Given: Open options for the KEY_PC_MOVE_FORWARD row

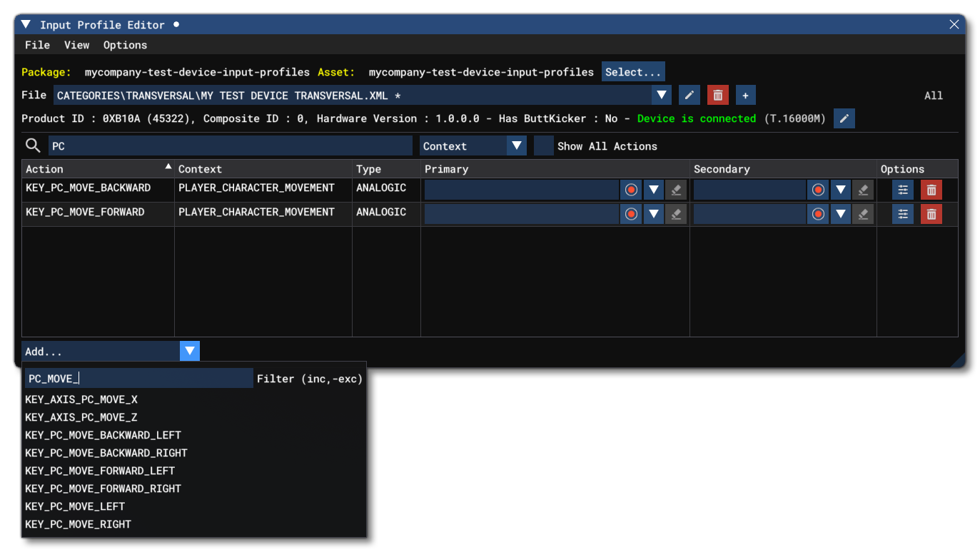Looking at the screenshot, I should click(902, 213).
